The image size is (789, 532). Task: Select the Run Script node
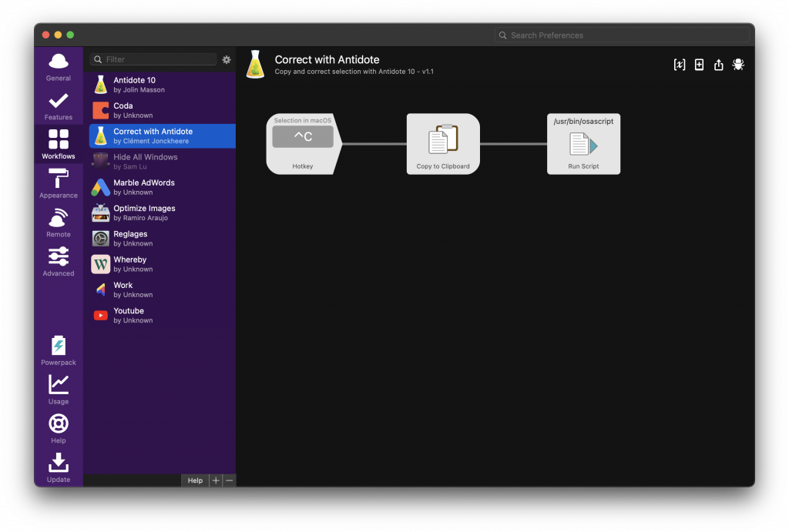583,144
